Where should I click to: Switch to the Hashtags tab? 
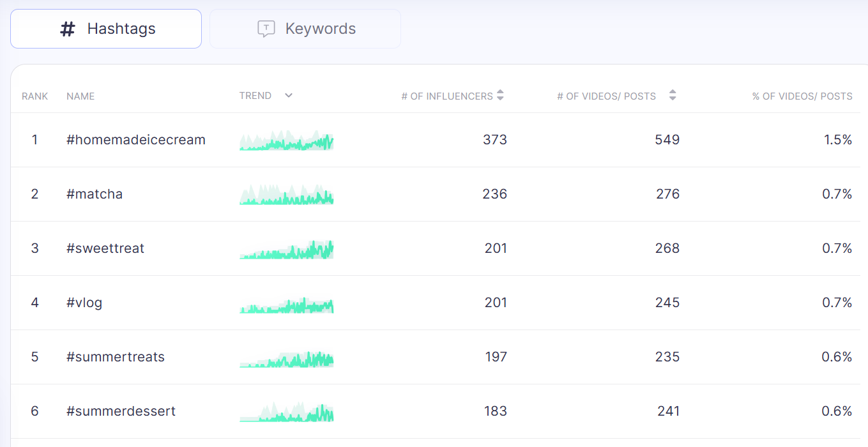coord(106,29)
